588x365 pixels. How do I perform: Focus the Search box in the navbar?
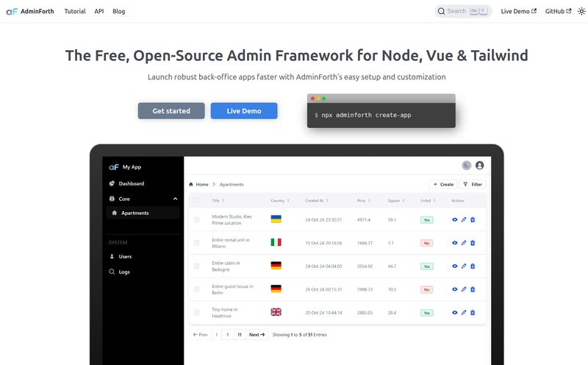463,11
